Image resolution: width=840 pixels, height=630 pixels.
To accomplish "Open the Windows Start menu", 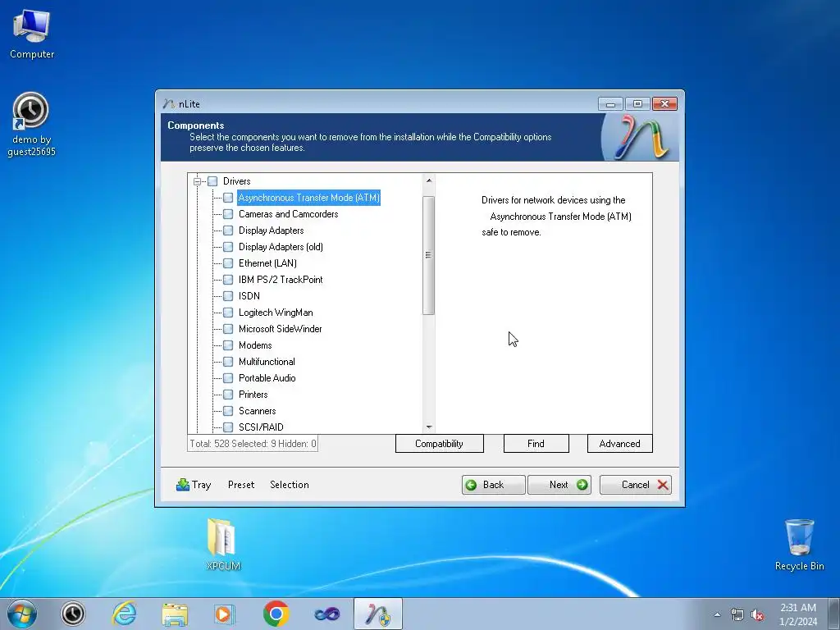I will (x=22, y=614).
